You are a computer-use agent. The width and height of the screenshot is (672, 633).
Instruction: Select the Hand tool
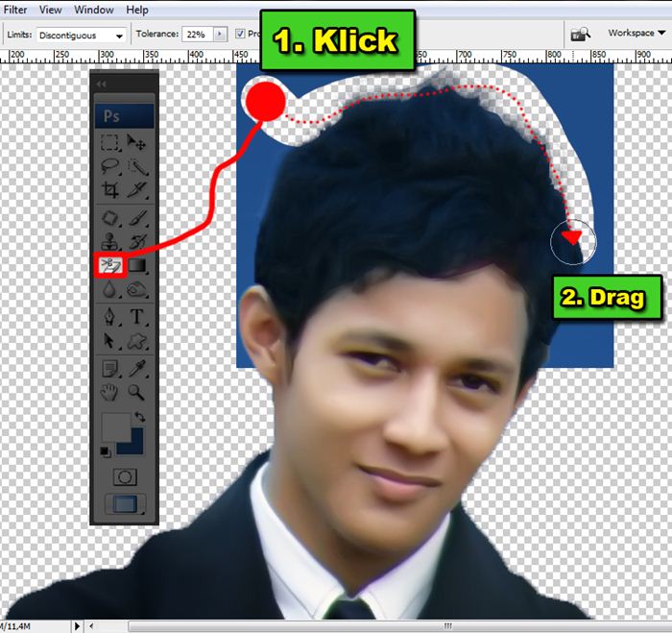pyautogui.click(x=109, y=392)
